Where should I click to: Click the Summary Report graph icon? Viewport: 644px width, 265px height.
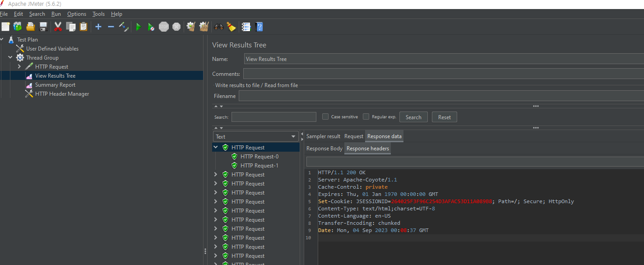coord(29,85)
